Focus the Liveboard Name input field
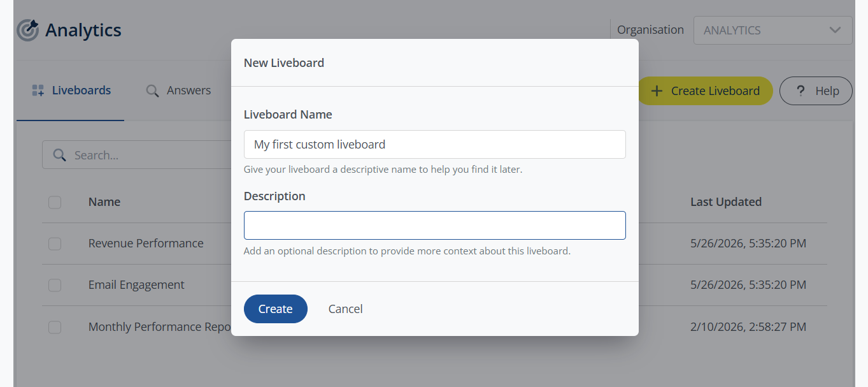Viewport: 868px width, 387px height. [x=435, y=145]
